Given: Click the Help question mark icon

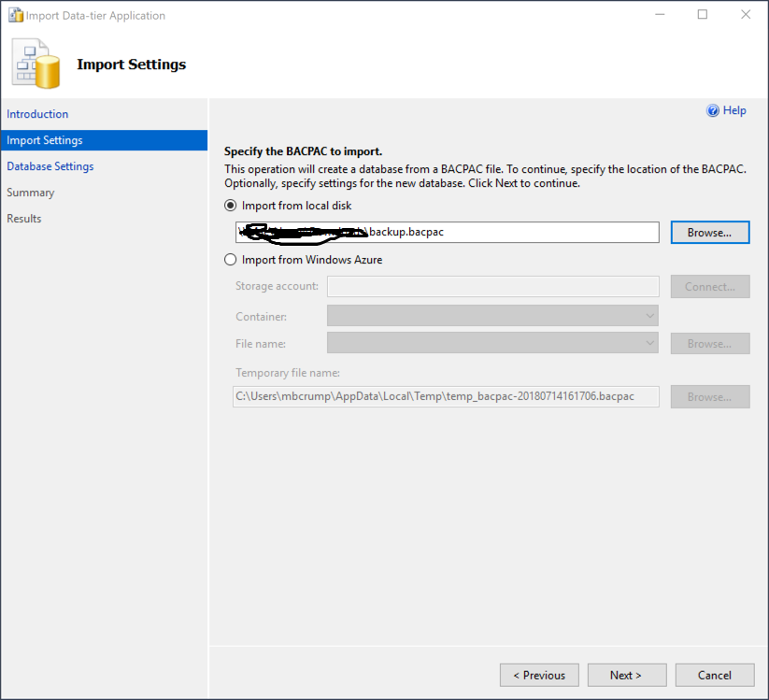Looking at the screenshot, I should point(714,110).
